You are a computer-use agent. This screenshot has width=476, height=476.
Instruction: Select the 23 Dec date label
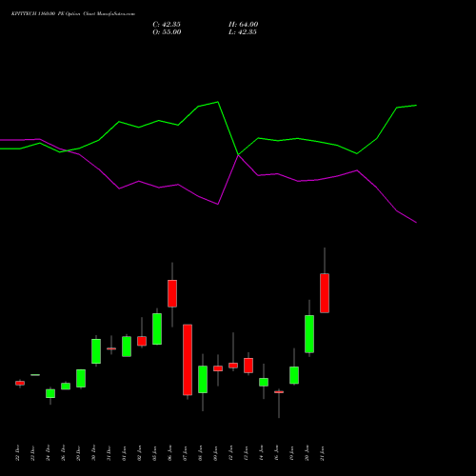(33, 453)
